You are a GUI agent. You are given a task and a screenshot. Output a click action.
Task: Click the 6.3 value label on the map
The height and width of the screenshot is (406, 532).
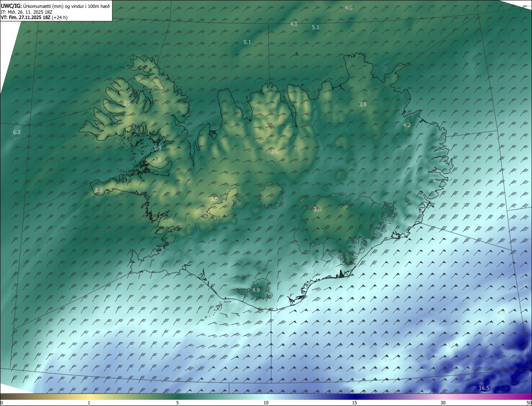point(17,132)
